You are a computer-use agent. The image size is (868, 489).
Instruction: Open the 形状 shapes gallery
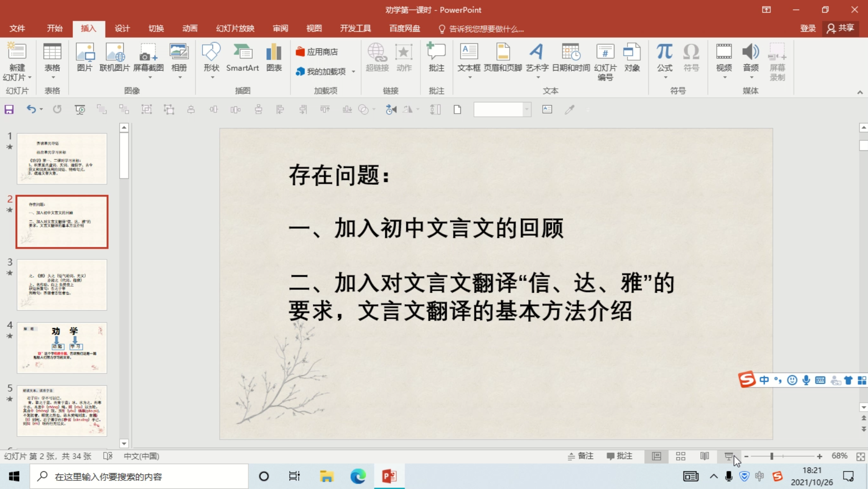coord(211,59)
